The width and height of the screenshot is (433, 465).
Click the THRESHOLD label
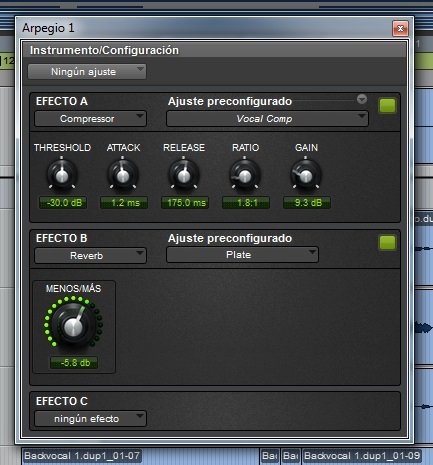pyautogui.click(x=62, y=148)
